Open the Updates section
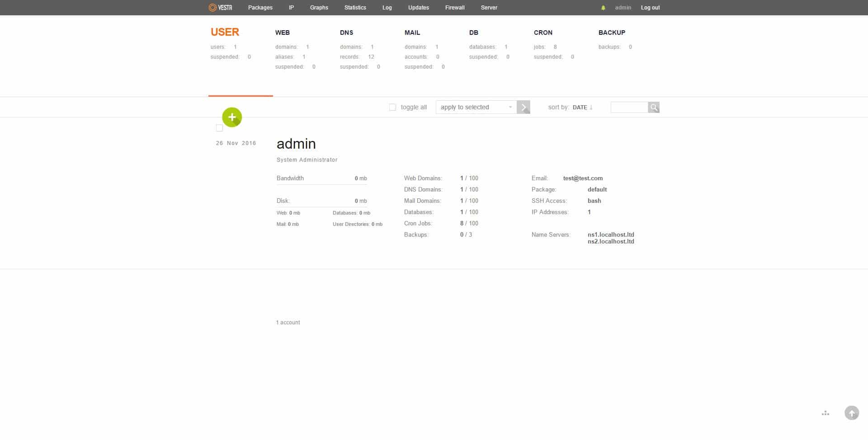Image resolution: width=868 pixels, height=440 pixels. (418, 7)
